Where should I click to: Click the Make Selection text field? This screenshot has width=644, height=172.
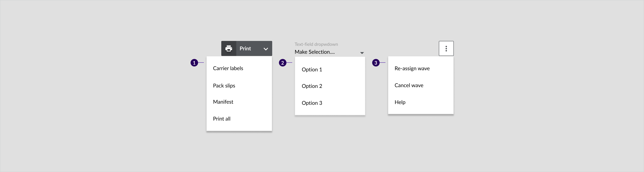click(x=323, y=52)
